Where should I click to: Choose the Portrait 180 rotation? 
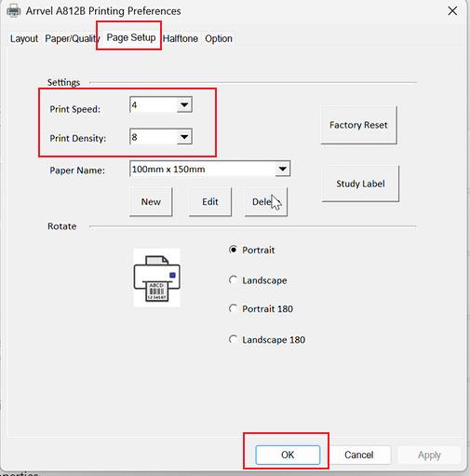(x=261, y=309)
